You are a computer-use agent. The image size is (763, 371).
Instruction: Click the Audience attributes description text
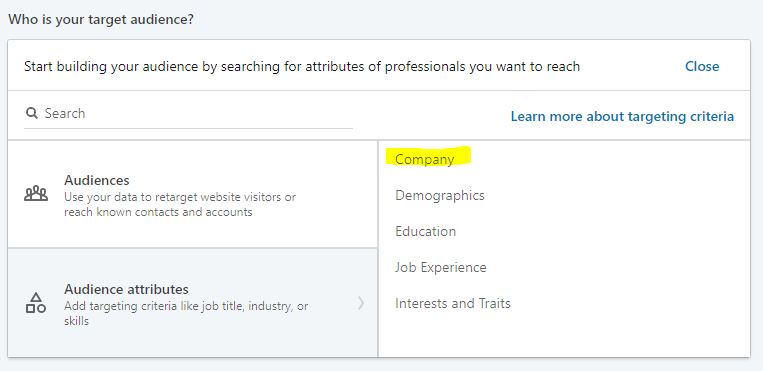point(186,314)
